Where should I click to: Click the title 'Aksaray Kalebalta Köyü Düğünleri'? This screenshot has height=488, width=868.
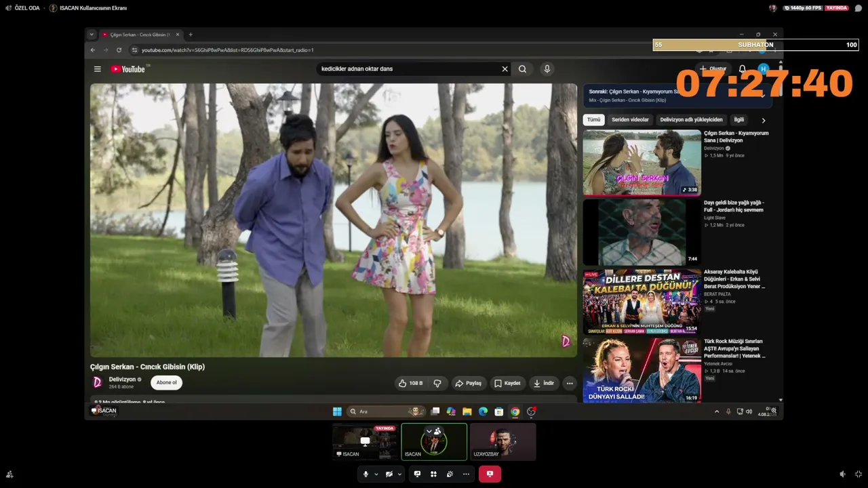(734, 279)
